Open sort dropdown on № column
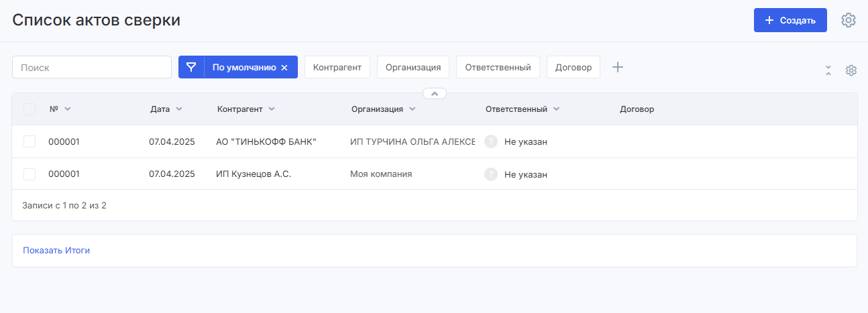The image size is (868, 313). coord(67,109)
